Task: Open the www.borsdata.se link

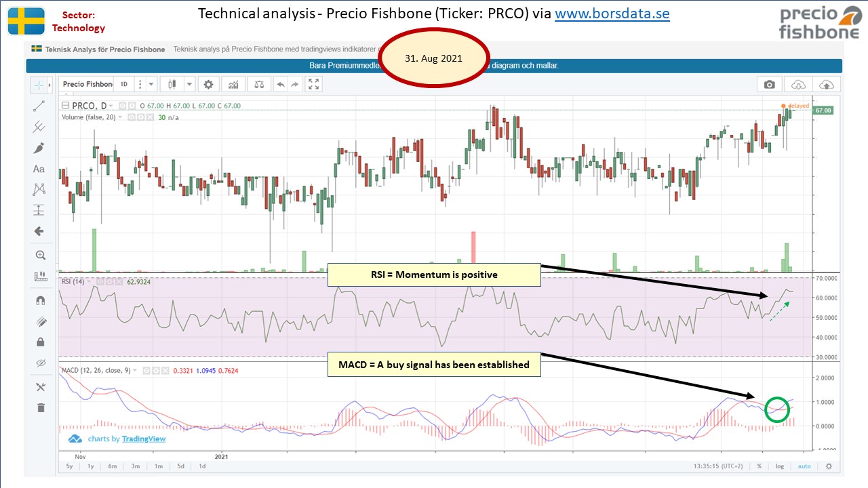Action: pos(612,14)
